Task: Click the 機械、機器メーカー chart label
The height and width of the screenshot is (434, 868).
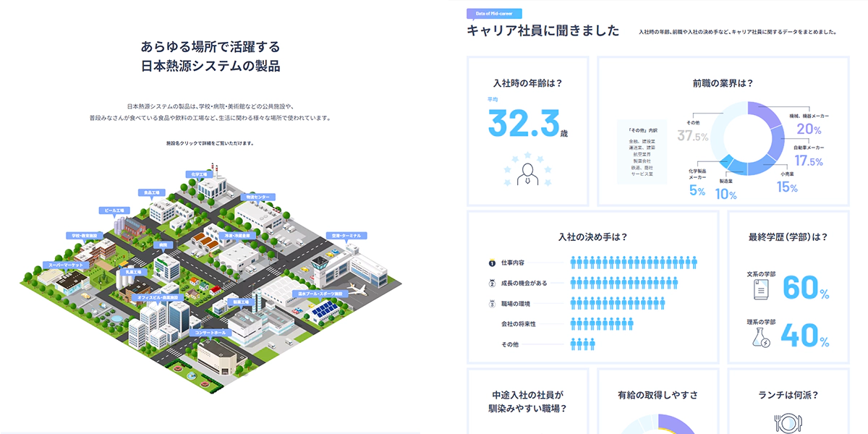Action: (x=809, y=116)
